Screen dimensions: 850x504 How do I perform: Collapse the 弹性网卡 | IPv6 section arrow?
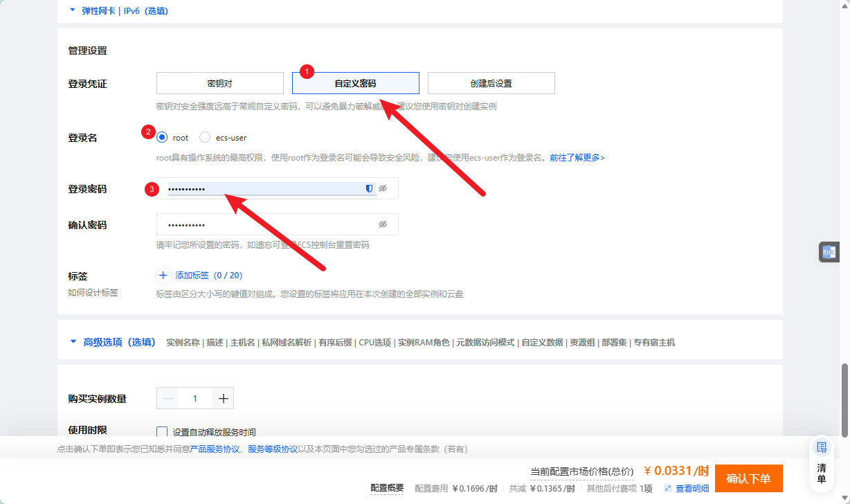click(73, 10)
